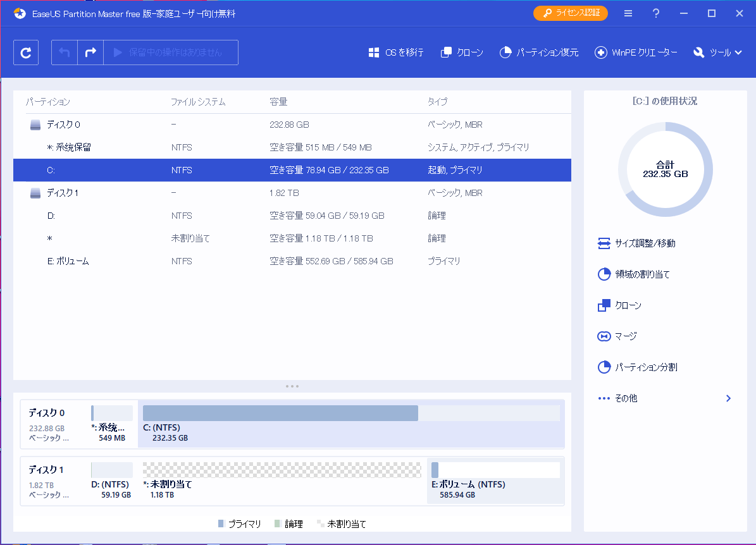The width and height of the screenshot is (756, 545).
Task: Open the OSを移行 migration tool
Action: (396, 52)
